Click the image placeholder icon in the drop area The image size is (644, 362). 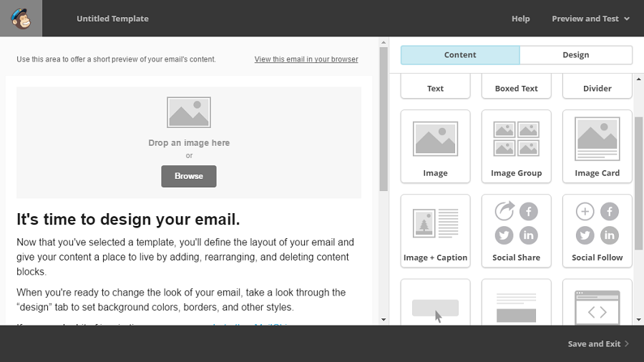[x=189, y=112]
